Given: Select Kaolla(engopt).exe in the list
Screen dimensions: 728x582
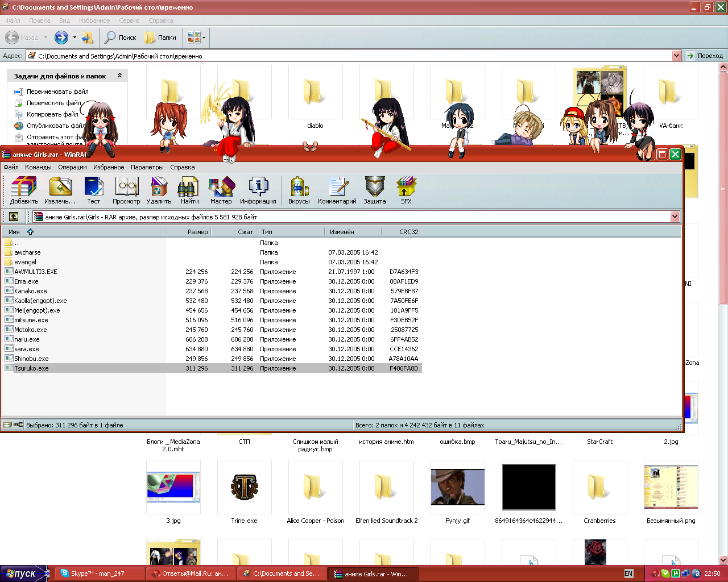Looking at the screenshot, I should (40, 301).
